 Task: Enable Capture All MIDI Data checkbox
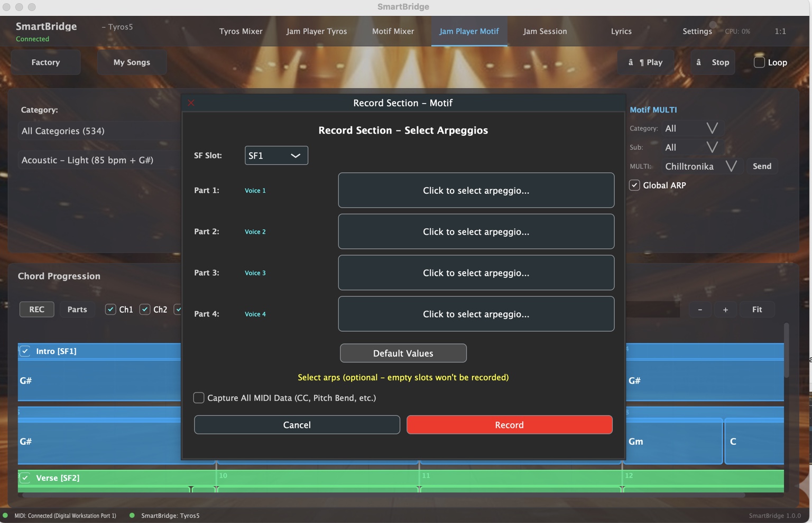coord(199,398)
